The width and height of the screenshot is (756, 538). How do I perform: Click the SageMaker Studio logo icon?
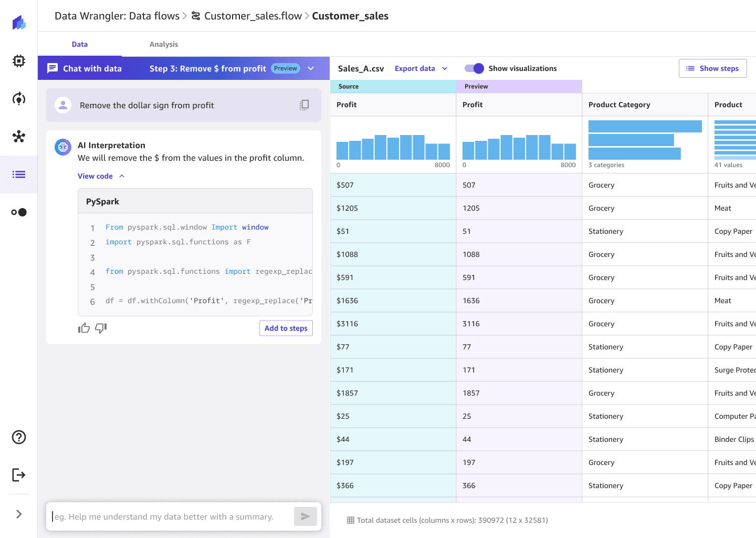click(19, 23)
